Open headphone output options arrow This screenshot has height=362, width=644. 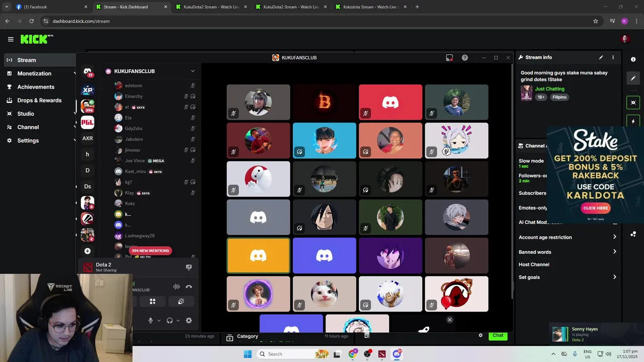[x=178, y=321]
